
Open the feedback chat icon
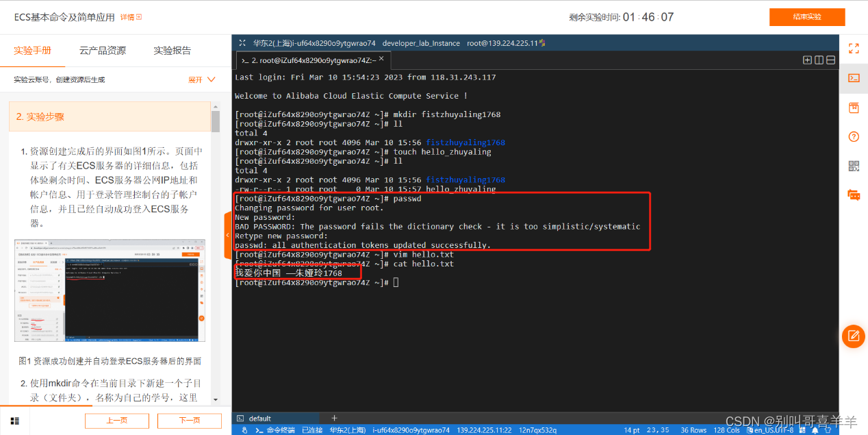[853, 195]
